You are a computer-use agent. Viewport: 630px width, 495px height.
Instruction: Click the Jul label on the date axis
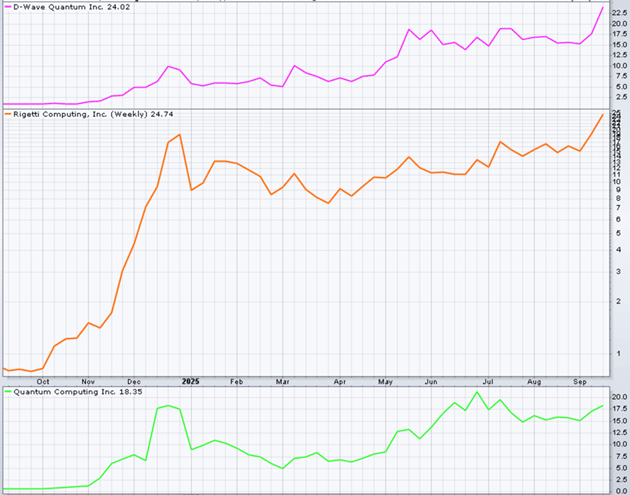pyautogui.click(x=488, y=382)
